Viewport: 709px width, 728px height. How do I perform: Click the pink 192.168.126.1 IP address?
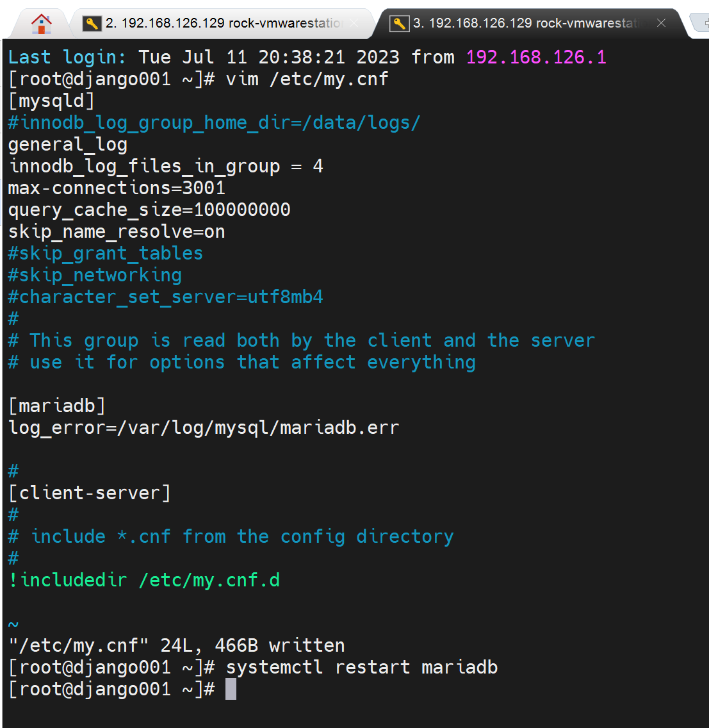point(536,58)
